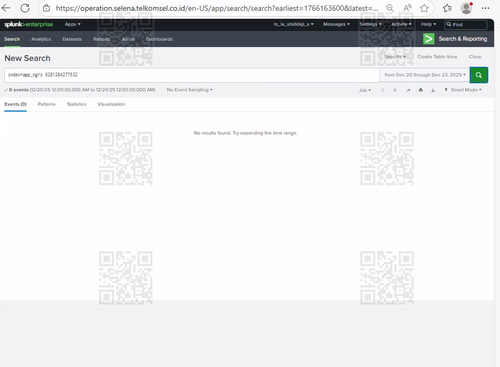This screenshot has height=367, width=500.
Task: Open the Messages dropdown
Action: [336, 24]
